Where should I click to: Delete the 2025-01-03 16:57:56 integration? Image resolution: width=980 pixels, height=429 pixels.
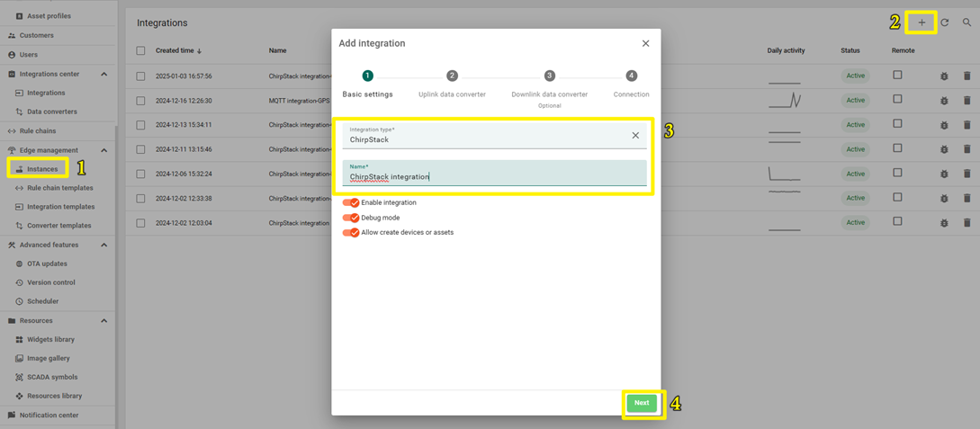click(x=967, y=76)
